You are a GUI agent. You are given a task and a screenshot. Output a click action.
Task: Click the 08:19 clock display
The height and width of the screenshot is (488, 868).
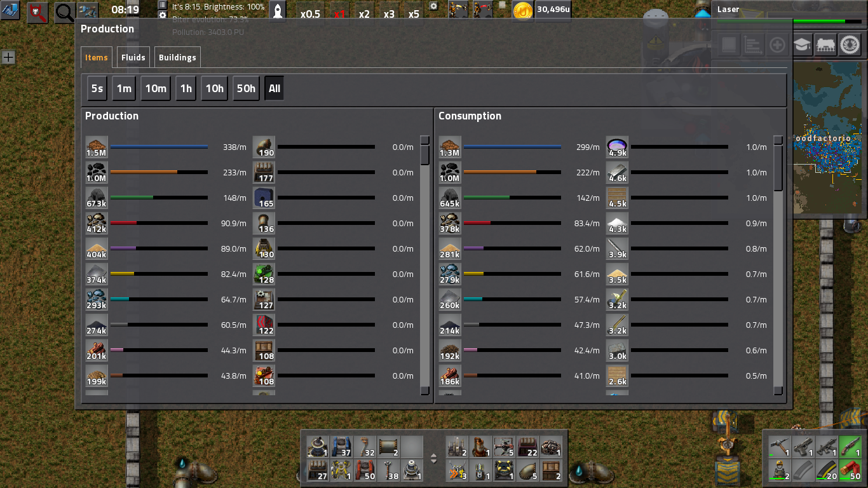[125, 10]
